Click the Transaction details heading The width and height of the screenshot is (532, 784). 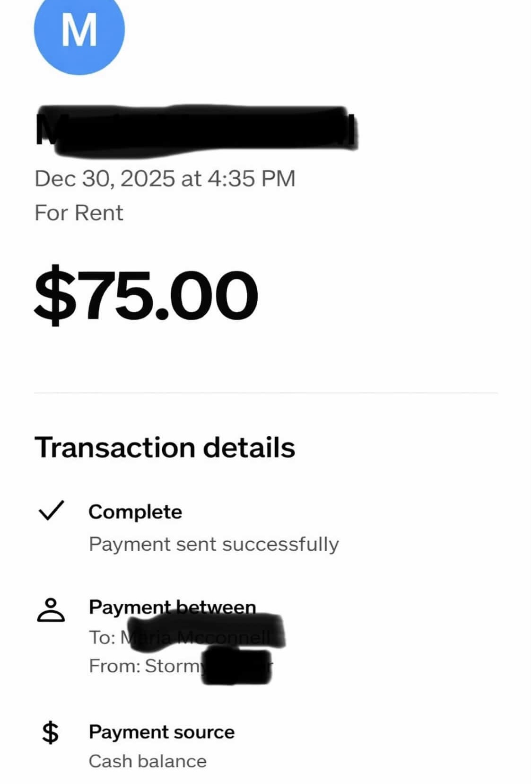coord(165,447)
